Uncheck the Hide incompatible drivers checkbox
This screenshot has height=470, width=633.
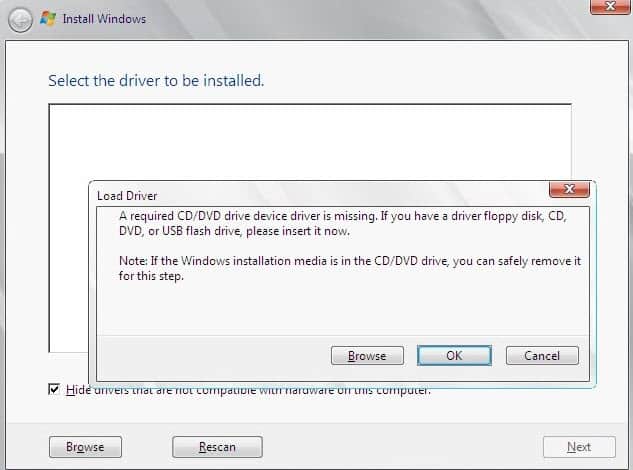[x=54, y=389]
